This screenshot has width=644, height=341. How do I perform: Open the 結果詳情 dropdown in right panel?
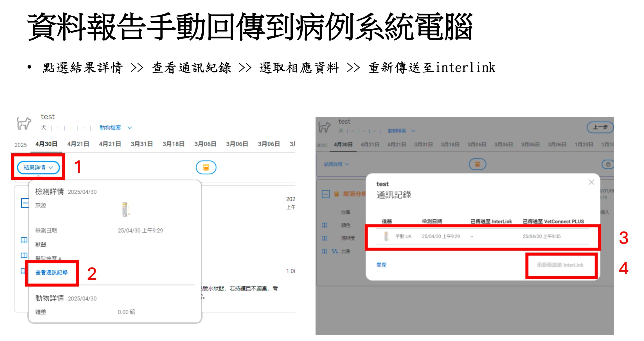tap(336, 164)
